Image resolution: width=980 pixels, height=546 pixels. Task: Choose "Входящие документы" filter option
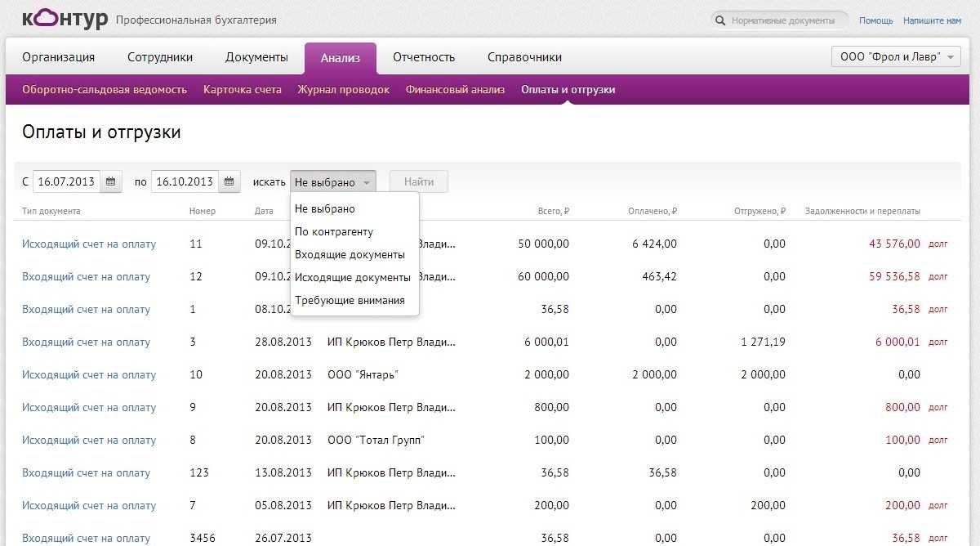[350, 255]
